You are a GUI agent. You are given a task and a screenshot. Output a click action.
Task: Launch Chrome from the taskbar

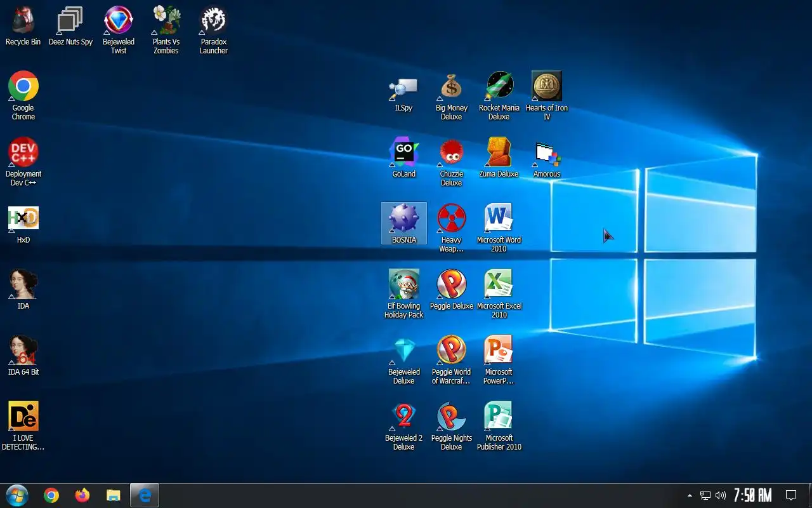point(51,495)
